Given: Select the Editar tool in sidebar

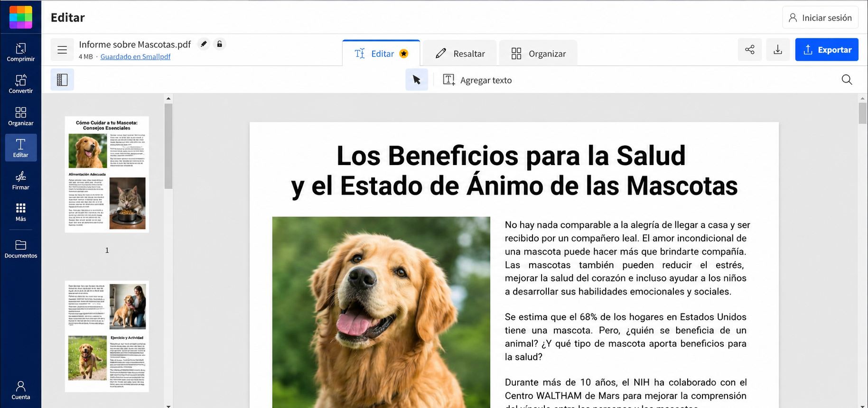Looking at the screenshot, I should (x=21, y=148).
